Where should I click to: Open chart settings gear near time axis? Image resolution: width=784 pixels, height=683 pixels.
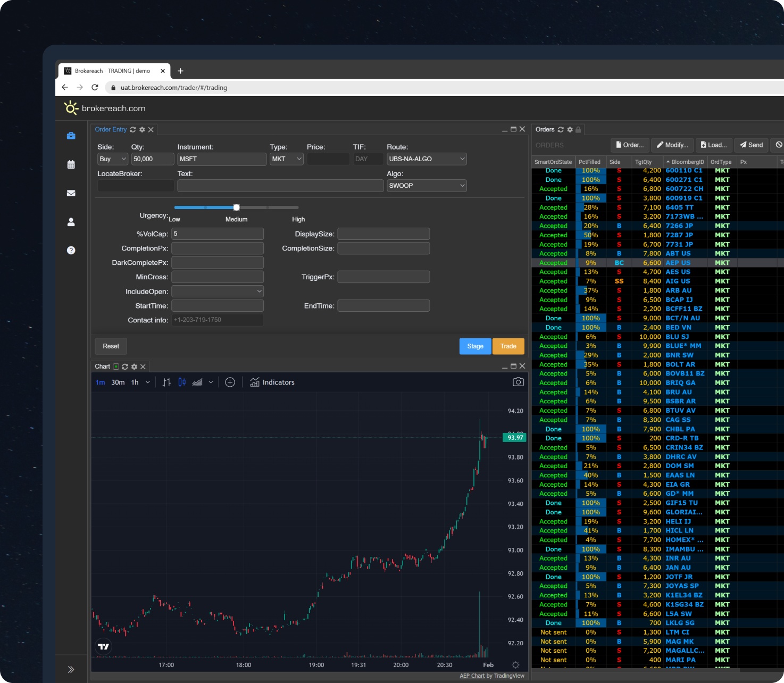[515, 665]
